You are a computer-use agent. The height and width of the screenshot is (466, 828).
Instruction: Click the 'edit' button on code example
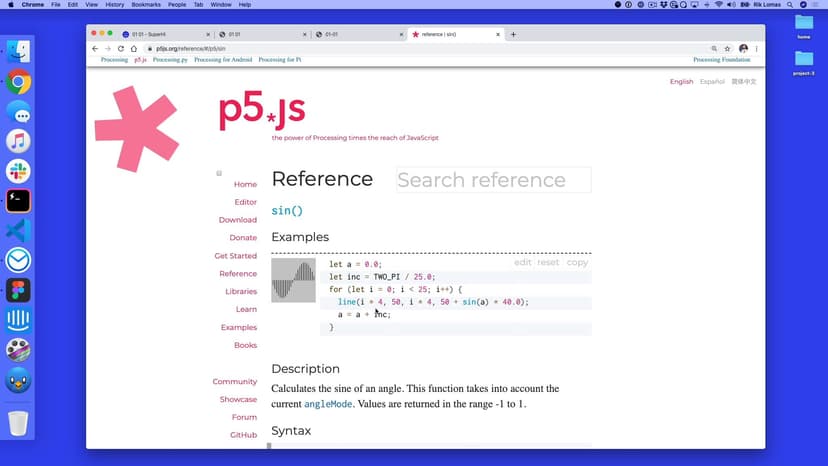pyautogui.click(x=522, y=262)
